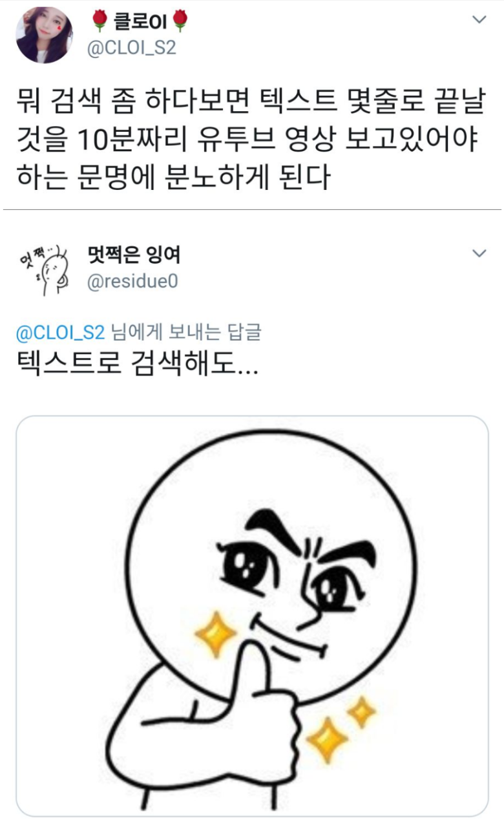Image resolution: width=504 pixels, height=829 pixels.
Task: Click the divider line between the two tweets
Action: coord(252,210)
